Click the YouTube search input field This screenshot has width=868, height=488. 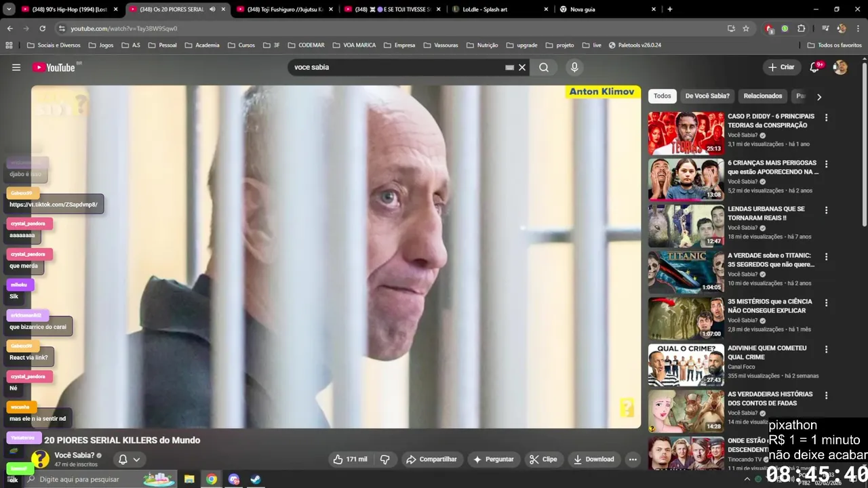click(x=397, y=67)
